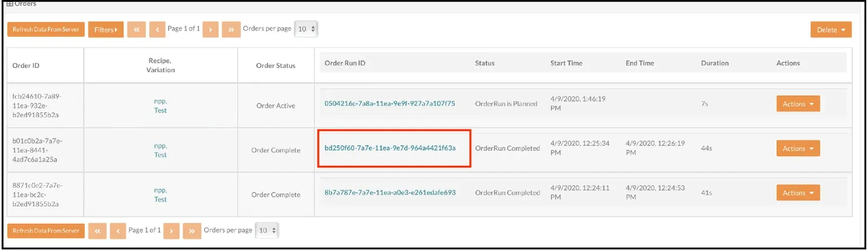
Task: Open npp recipe link in first row
Action: [160, 101]
